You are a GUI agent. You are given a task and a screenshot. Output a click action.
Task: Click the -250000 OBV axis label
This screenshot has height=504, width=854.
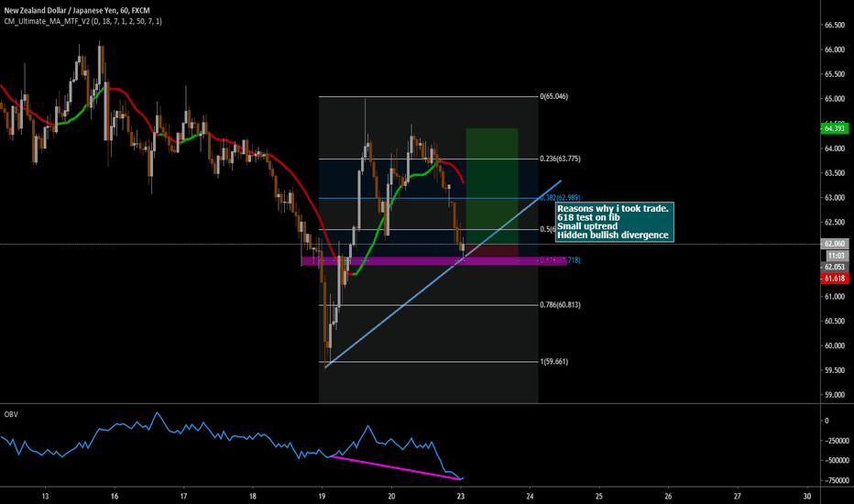(x=836, y=441)
